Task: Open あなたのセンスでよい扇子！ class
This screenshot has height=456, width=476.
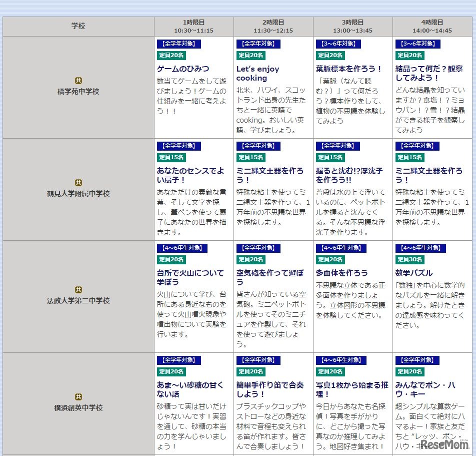Action: (x=190, y=176)
